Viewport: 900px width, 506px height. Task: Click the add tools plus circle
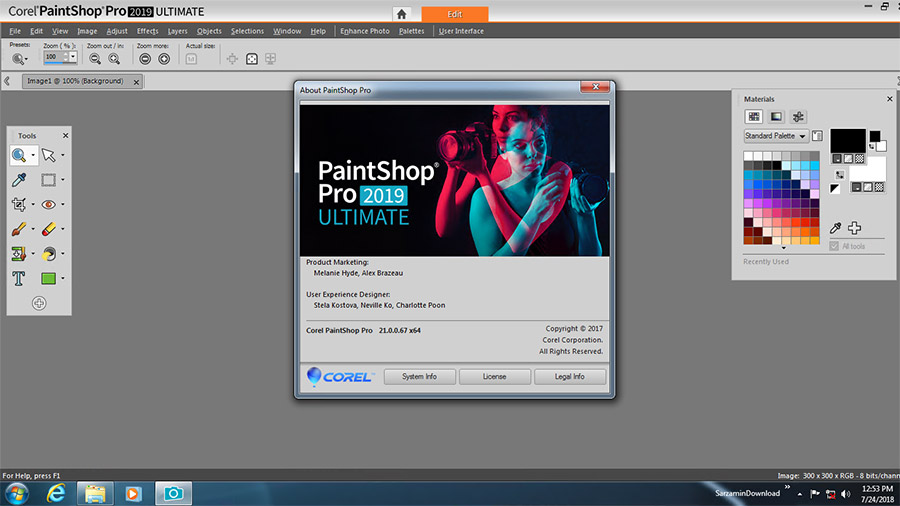coord(39,303)
